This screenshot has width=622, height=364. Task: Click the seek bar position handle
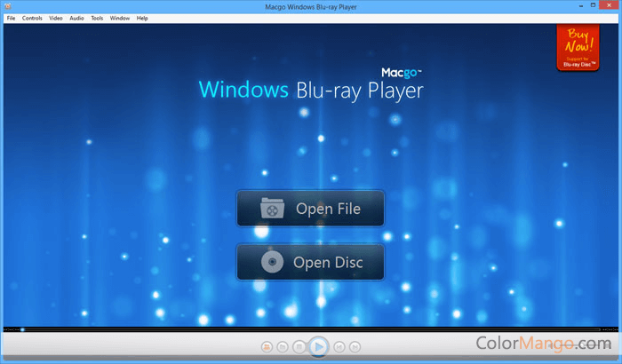coord(22,329)
